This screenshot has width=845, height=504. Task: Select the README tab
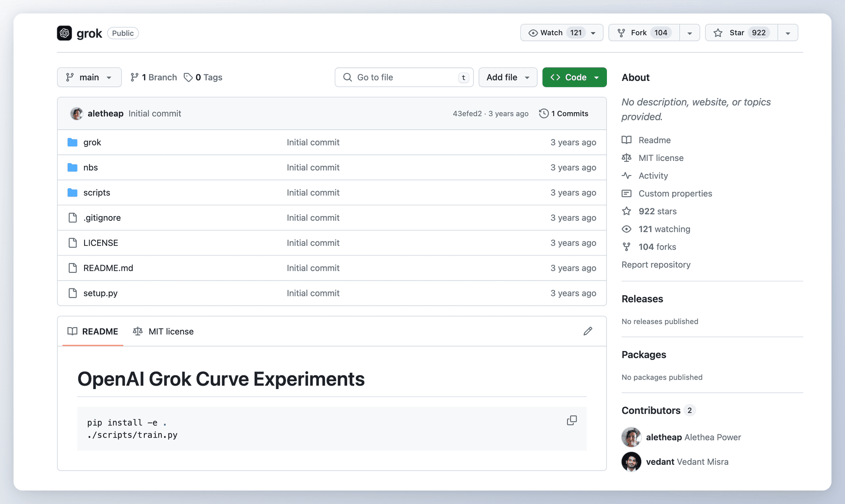coord(93,331)
